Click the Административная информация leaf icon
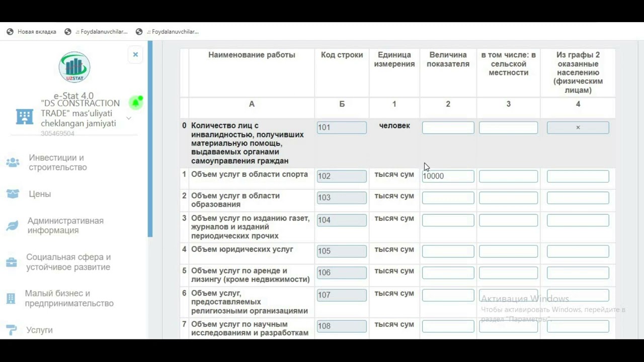The height and width of the screenshot is (362, 644). [12, 226]
